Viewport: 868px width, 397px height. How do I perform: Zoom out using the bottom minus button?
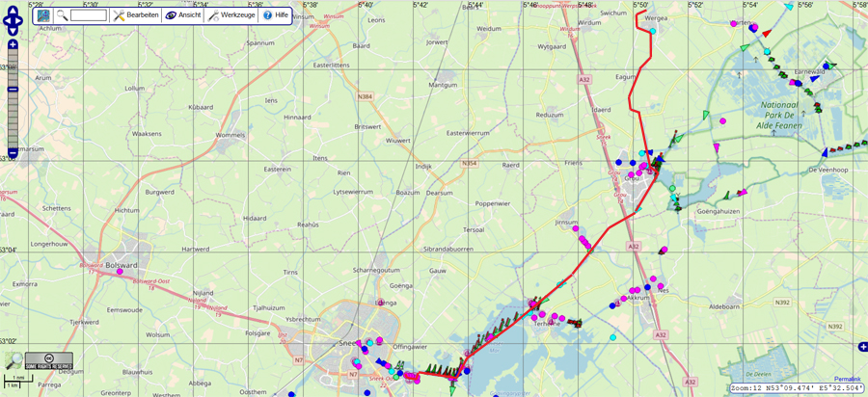[x=13, y=150]
